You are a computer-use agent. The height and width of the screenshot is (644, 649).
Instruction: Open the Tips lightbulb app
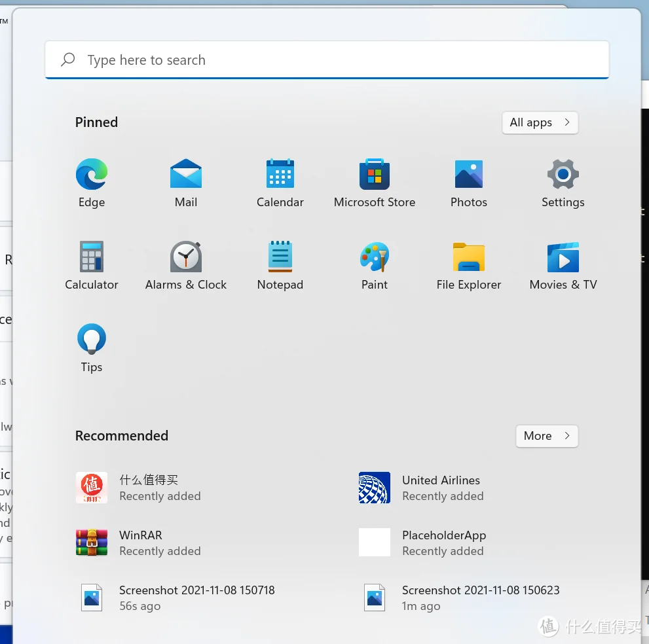point(92,348)
